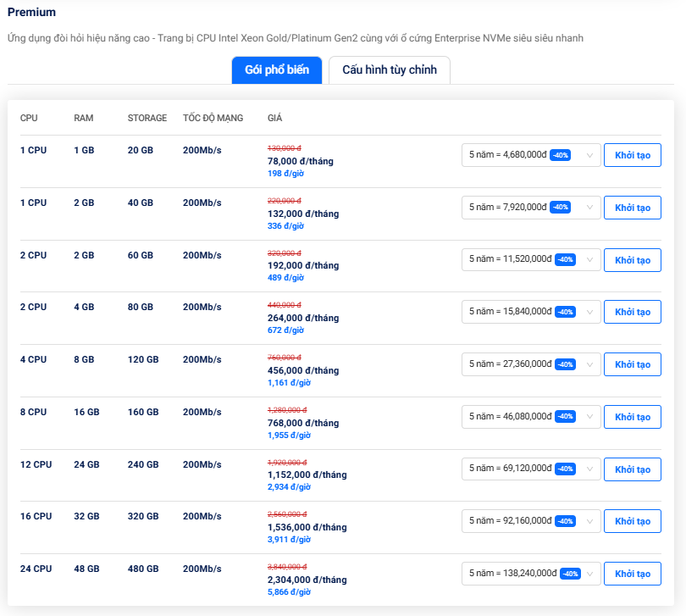Select the 2,304,000 đ/tháng price text

(307, 580)
